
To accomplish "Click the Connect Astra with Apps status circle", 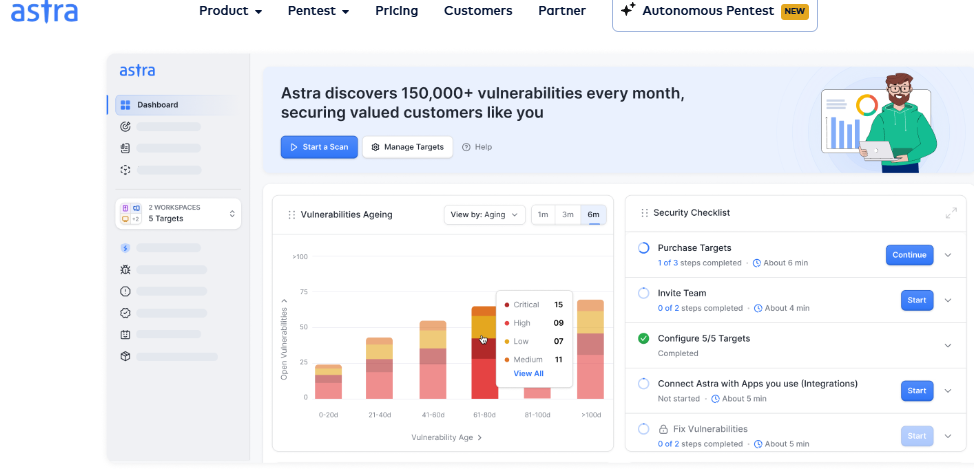I will click(644, 384).
